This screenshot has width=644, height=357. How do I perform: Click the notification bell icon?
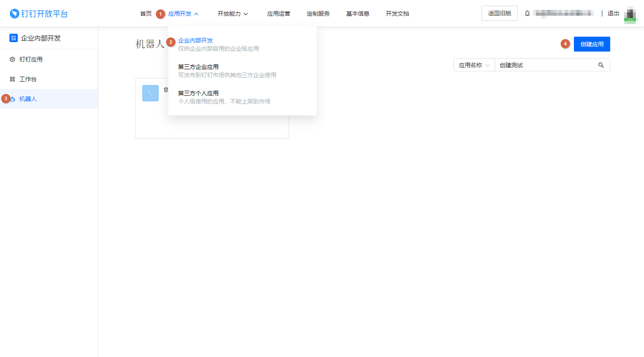[527, 13]
